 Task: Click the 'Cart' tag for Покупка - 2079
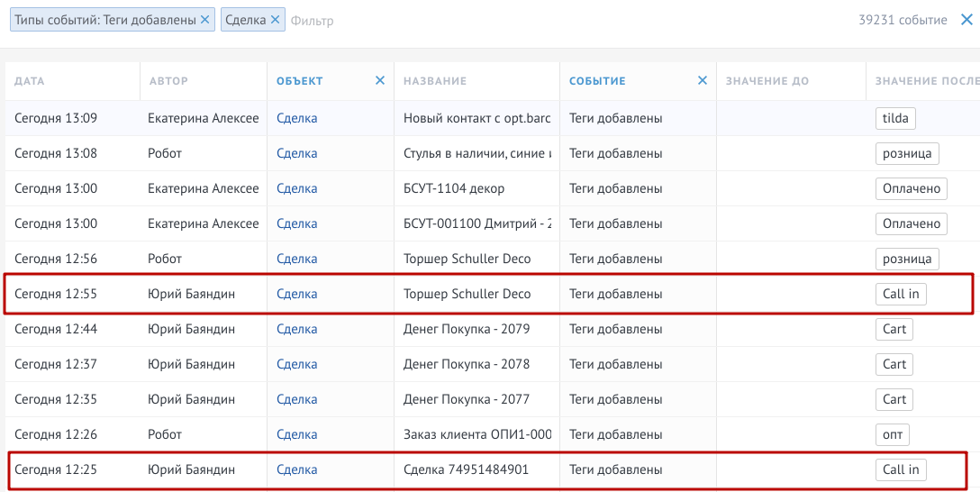(x=894, y=329)
